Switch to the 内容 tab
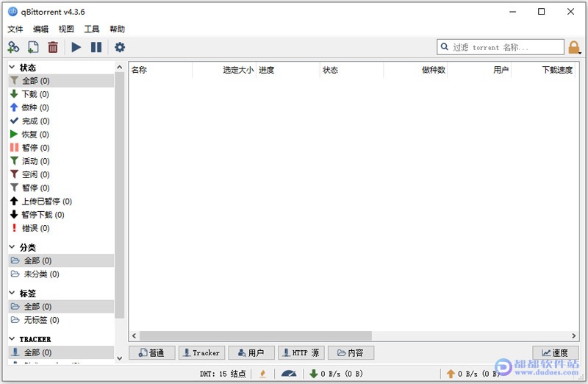Viewport: 588px width, 384px height. 351,352
